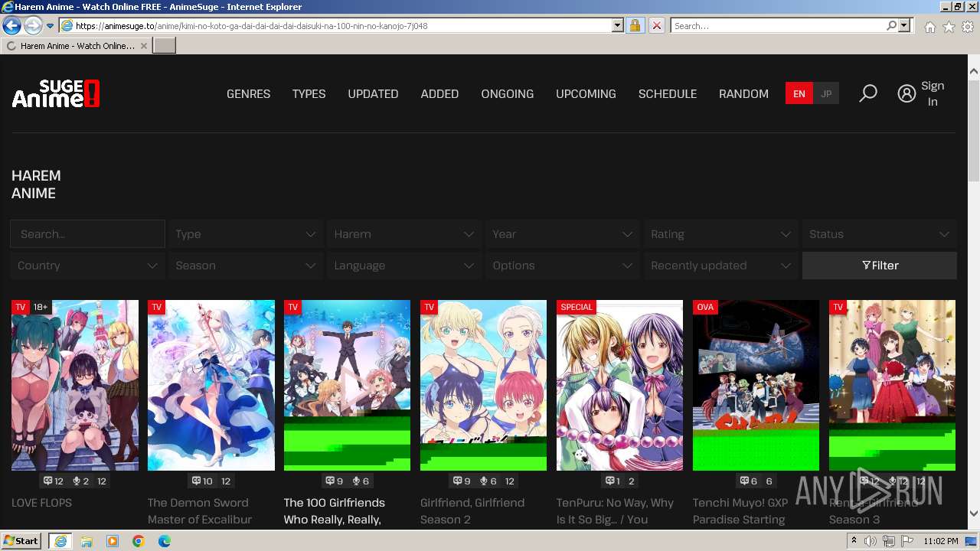
Task: Open GENRES menu
Action: point(248,93)
